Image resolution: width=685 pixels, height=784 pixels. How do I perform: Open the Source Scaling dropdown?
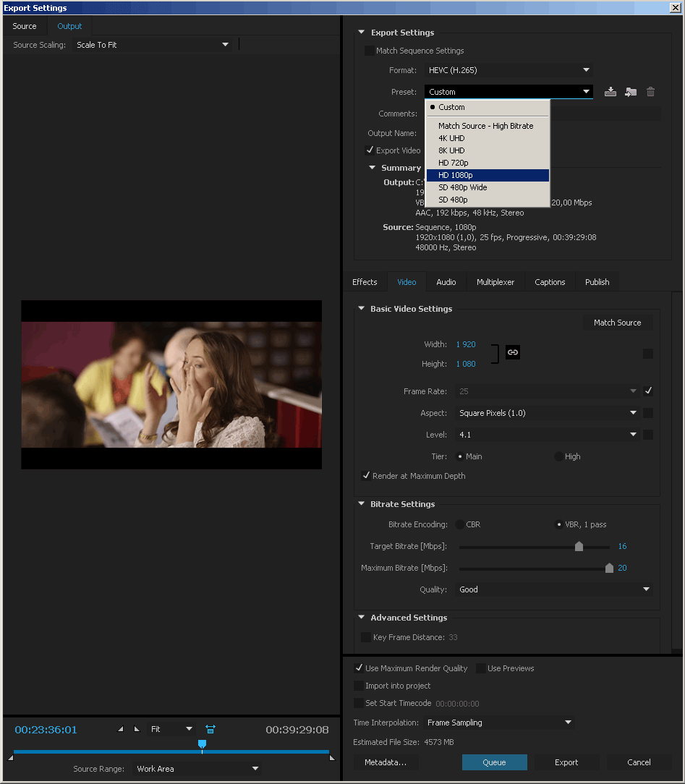152,45
